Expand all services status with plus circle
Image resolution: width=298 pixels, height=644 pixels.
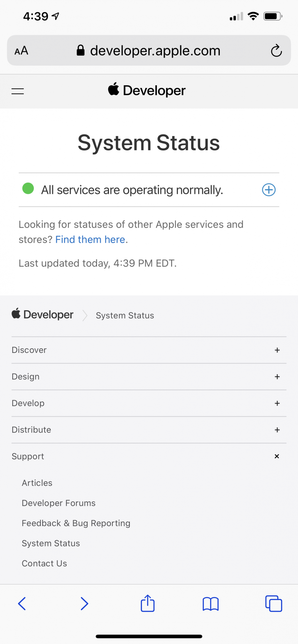pyautogui.click(x=269, y=190)
